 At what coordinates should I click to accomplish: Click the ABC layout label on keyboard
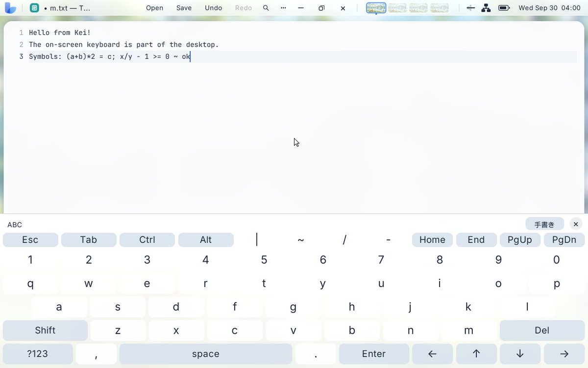tap(15, 225)
